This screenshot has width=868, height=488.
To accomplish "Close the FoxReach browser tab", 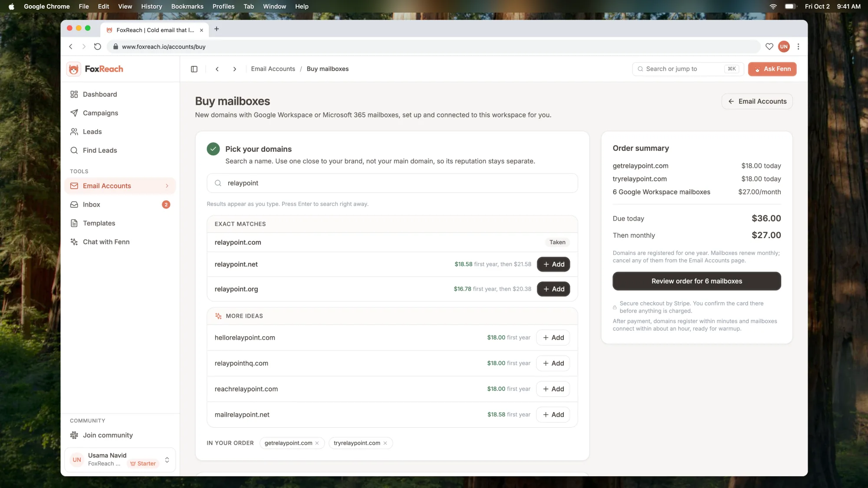I will (x=201, y=30).
